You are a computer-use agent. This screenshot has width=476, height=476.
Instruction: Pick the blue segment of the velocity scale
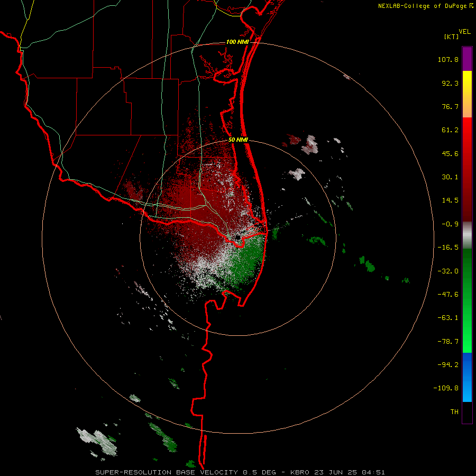[467, 377]
